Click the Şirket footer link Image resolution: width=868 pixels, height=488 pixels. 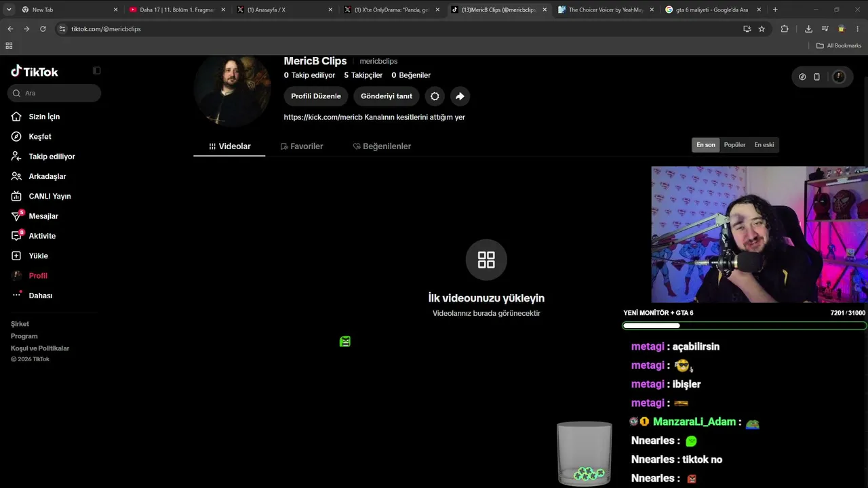20,324
